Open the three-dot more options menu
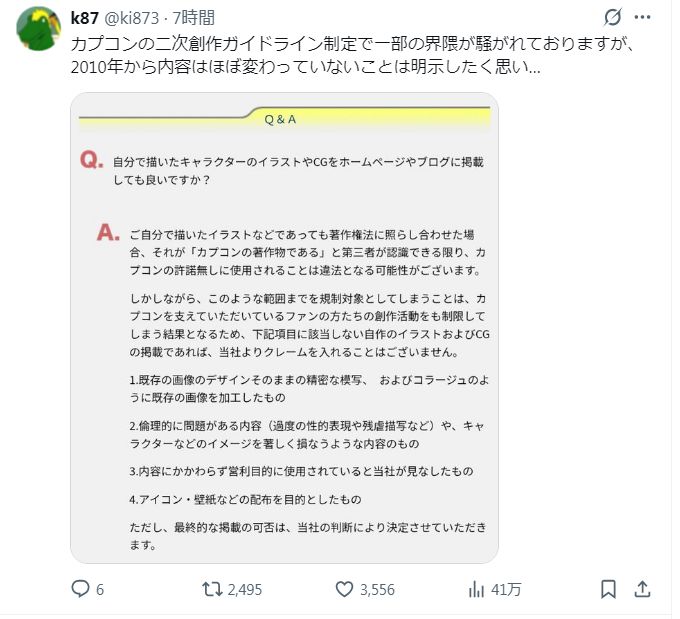The height and width of the screenshot is (619, 680). [x=647, y=18]
